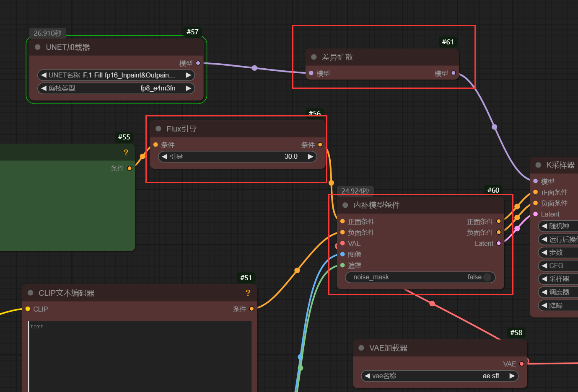Open the vae名称 dropdown showing ae.sft
The height and width of the screenshot is (392, 578).
440,376
